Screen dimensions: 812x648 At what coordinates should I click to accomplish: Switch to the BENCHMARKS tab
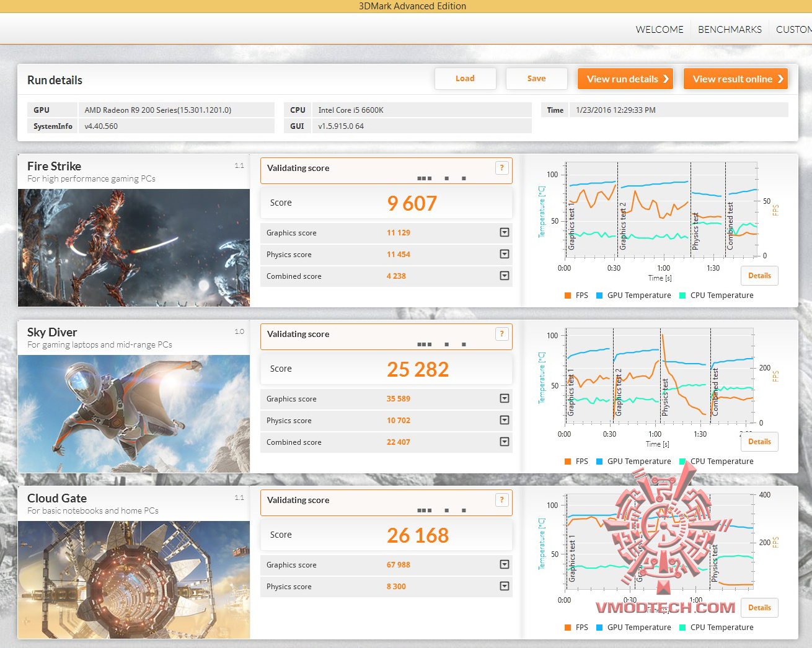pos(730,29)
